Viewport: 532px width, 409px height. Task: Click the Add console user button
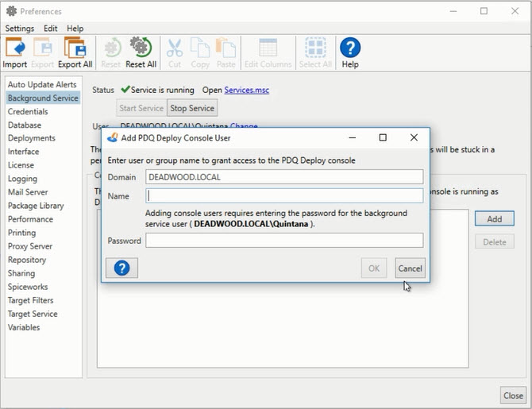495,219
